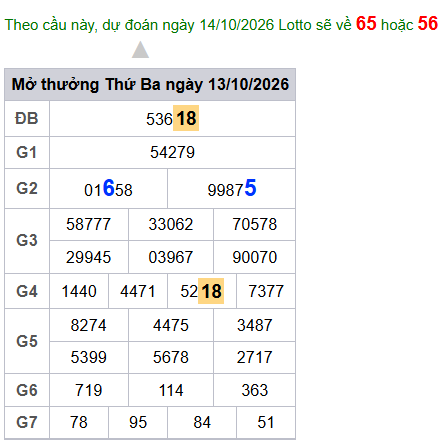This screenshot has width=447, height=445.
Task: Click G2 number 99875
Action: 232,189
